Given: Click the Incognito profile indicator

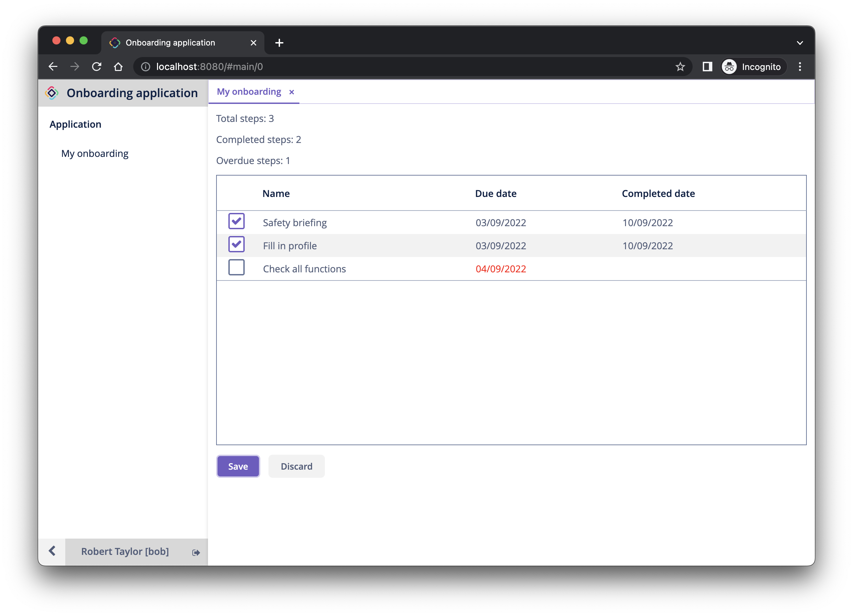Looking at the screenshot, I should 753,67.
